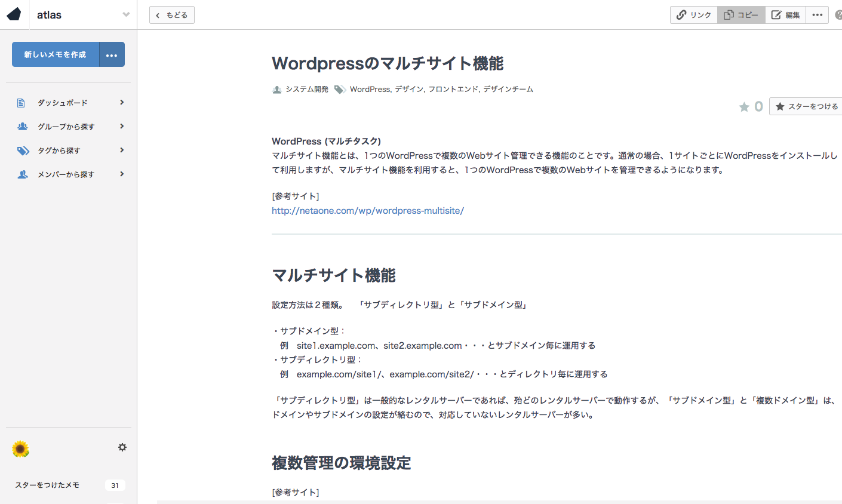Click the WordPress (マルチタスク) bold text
This screenshot has width=842, height=504.
tap(326, 142)
